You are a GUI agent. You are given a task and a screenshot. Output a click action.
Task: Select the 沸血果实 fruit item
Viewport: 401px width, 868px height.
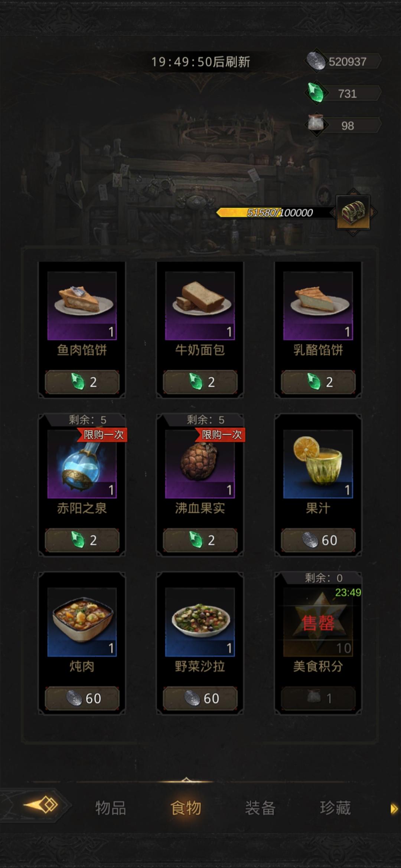[x=200, y=464]
